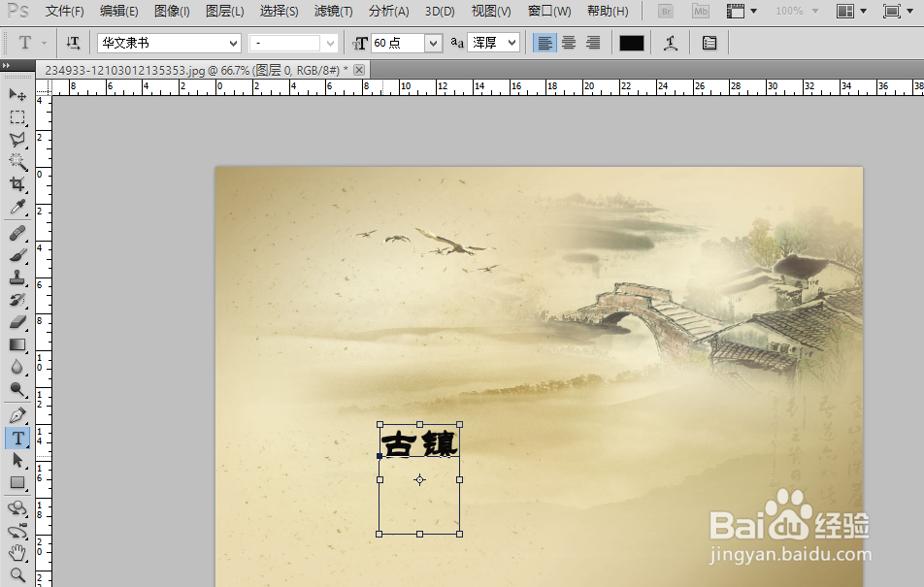
Task: Toggle text orientation button
Action: (x=73, y=43)
